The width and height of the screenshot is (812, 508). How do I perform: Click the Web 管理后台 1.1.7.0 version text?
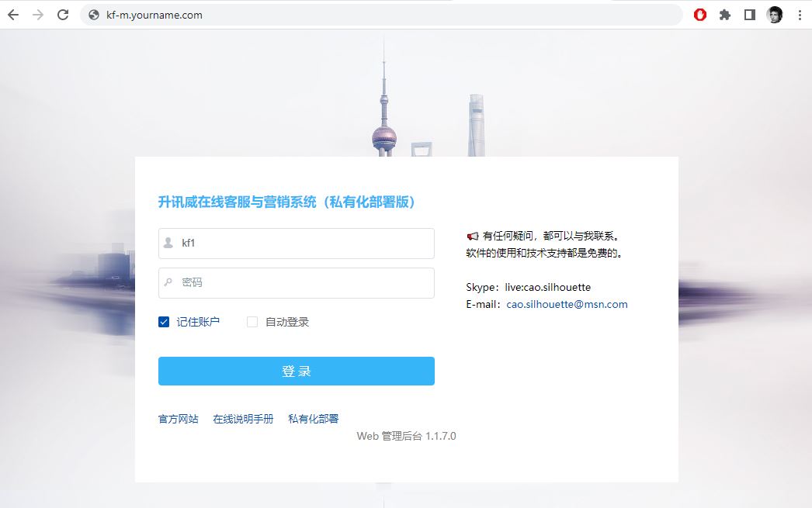click(x=407, y=436)
